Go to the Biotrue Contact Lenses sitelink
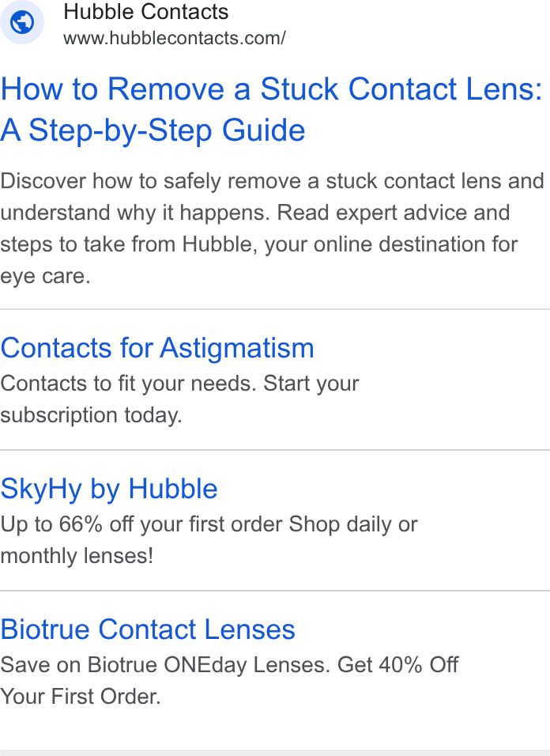The width and height of the screenshot is (550, 756). tap(147, 629)
